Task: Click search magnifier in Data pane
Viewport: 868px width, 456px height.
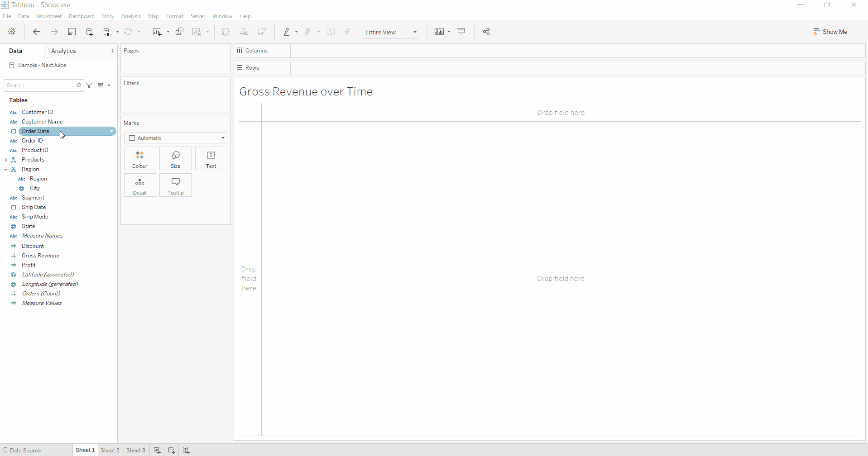Action: pos(78,85)
